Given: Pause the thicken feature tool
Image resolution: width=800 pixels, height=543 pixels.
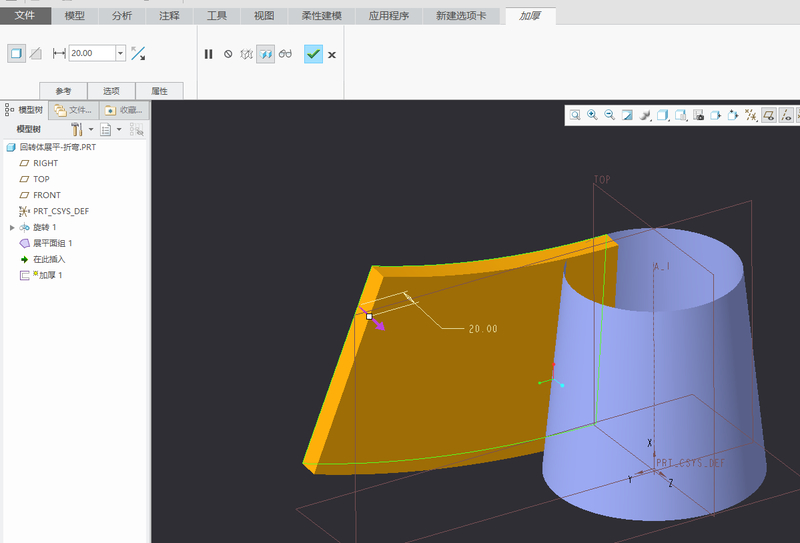Looking at the screenshot, I should point(208,54).
